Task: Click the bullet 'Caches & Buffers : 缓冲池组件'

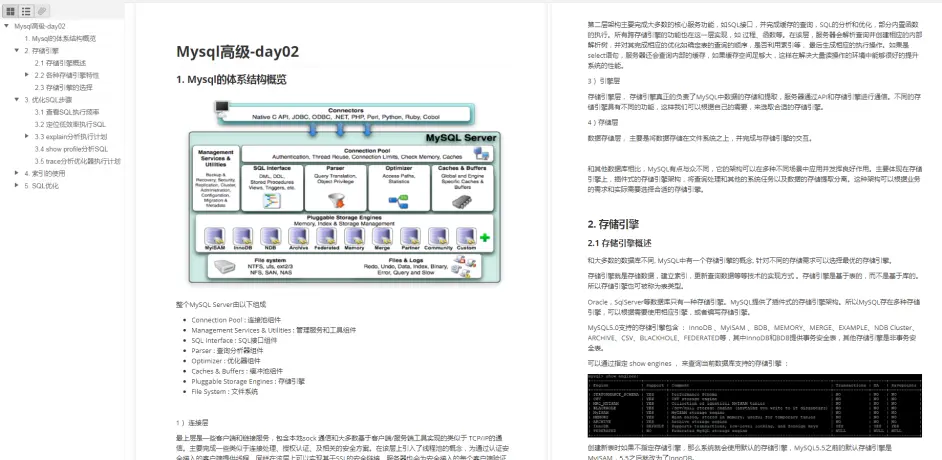Action: [237, 371]
